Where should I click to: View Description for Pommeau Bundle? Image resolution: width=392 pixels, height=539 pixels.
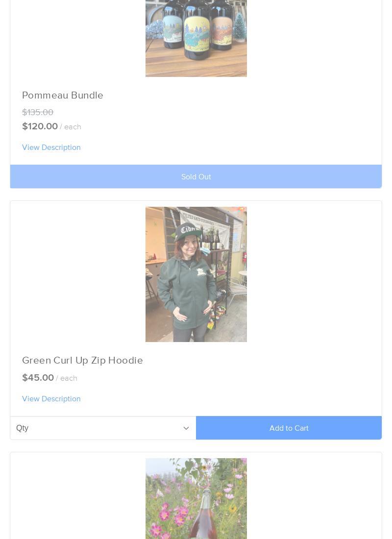point(51,147)
